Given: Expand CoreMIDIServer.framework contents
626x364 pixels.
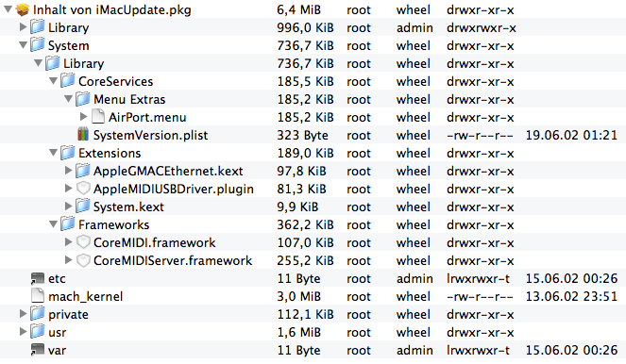Looking at the screenshot, I should click(x=68, y=260).
